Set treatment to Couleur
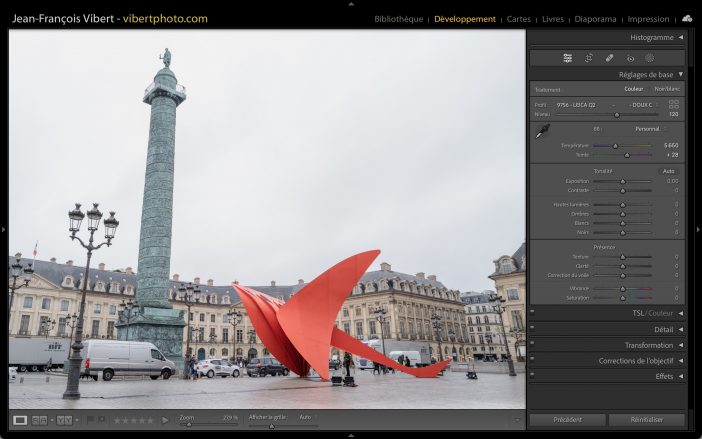Image resolution: width=702 pixels, height=439 pixels. click(x=634, y=89)
